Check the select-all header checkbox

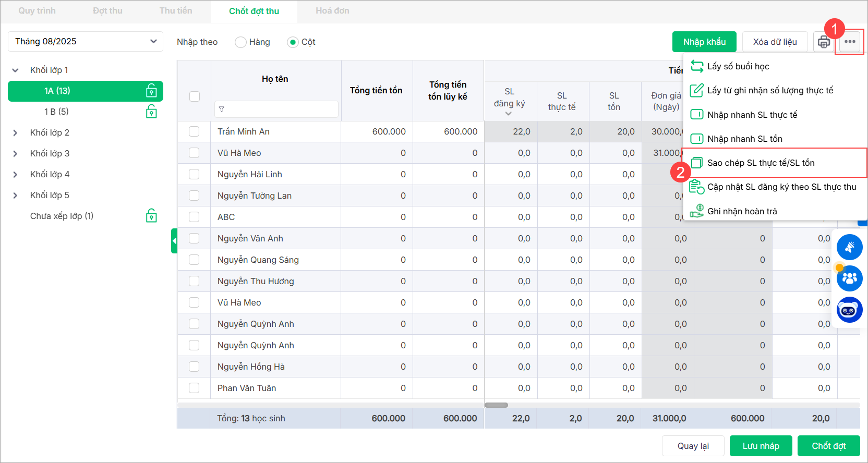point(195,96)
